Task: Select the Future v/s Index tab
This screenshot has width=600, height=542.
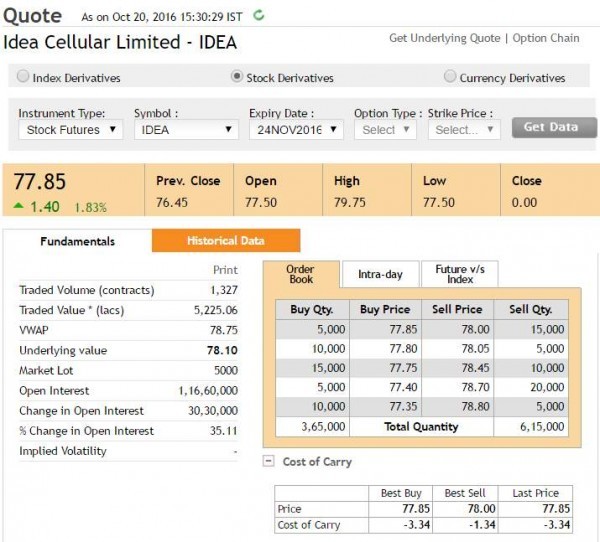Action: [460, 274]
